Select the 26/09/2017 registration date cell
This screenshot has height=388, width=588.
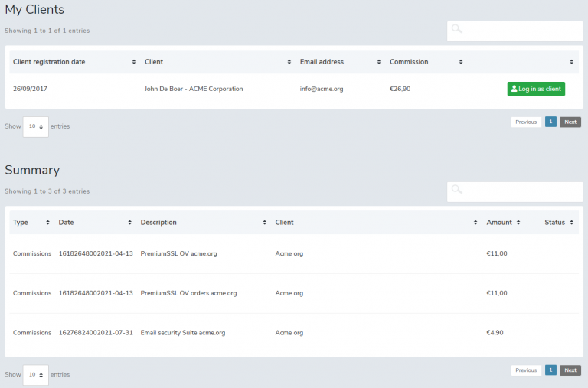(x=30, y=89)
